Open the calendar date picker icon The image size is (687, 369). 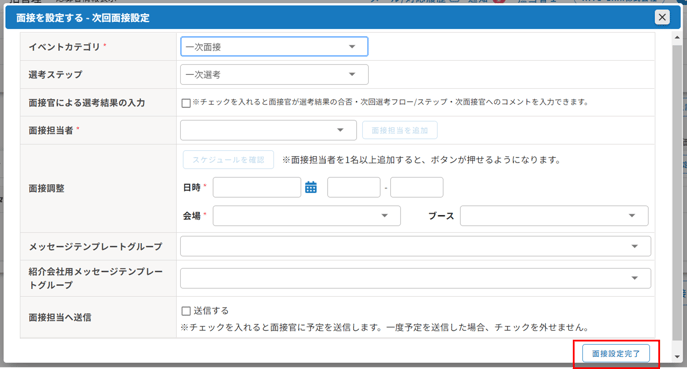coord(311,188)
